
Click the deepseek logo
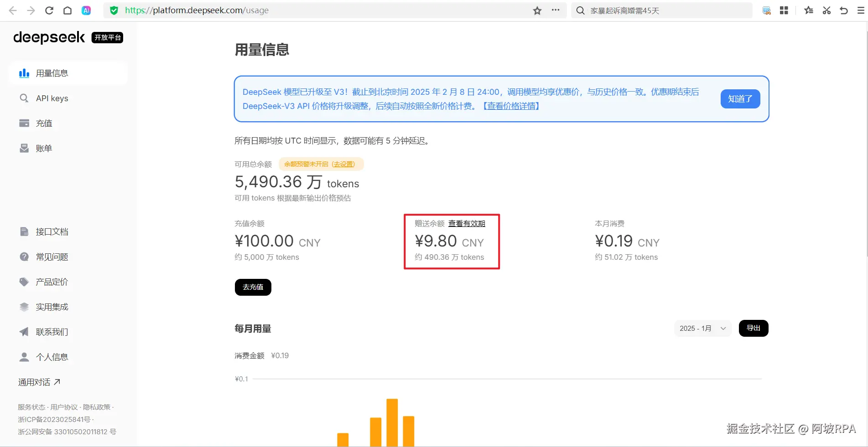click(49, 37)
